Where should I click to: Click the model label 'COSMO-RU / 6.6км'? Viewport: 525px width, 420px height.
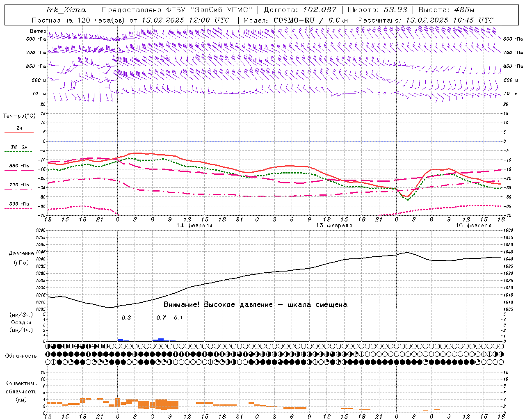tap(310, 20)
